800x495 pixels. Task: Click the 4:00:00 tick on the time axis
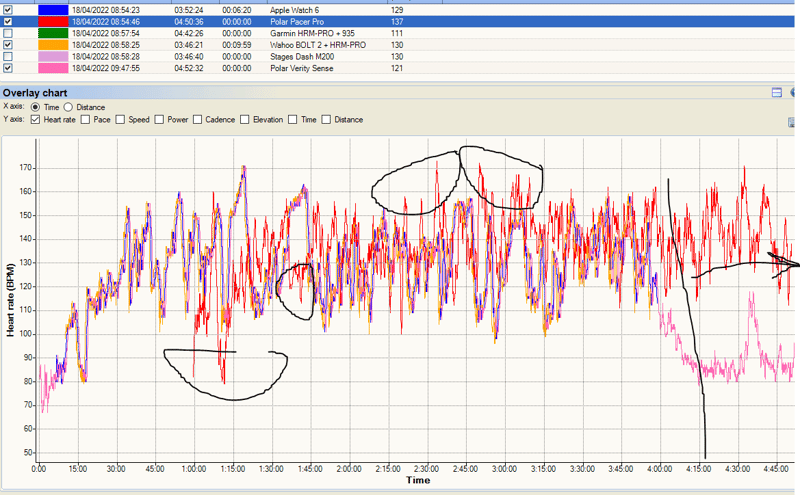pos(659,469)
